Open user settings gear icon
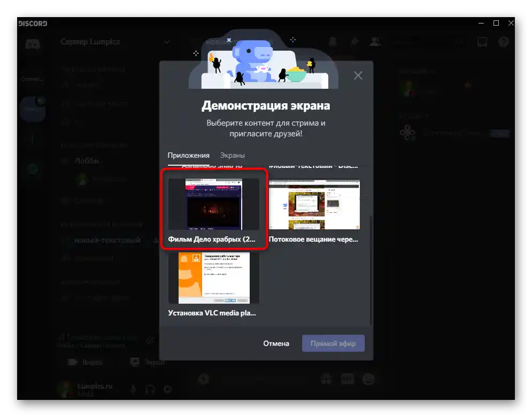The width and height of the screenshot is (532, 417). pyautogui.click(x=167, y=389)
